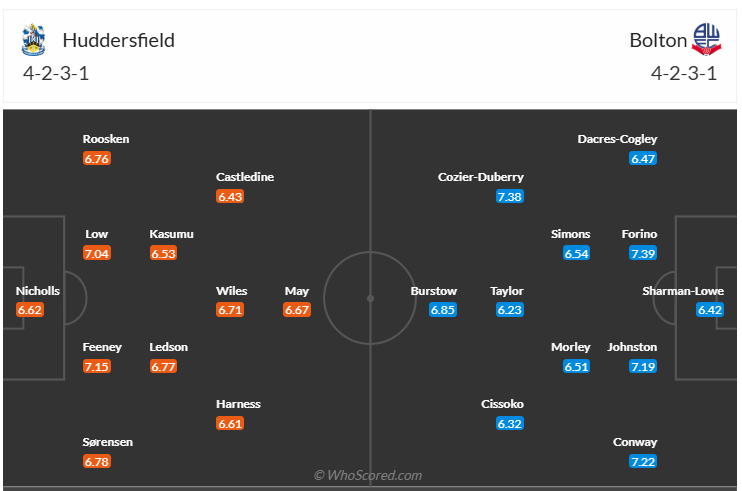The height and width of the screenshot is (491, 742).
Task: Select Roosken's 6.76 rating badge
Action: [x=97, y=158]
